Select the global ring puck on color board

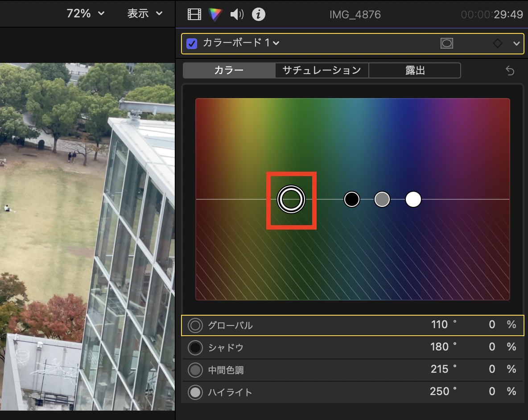[x=291, y=199]
